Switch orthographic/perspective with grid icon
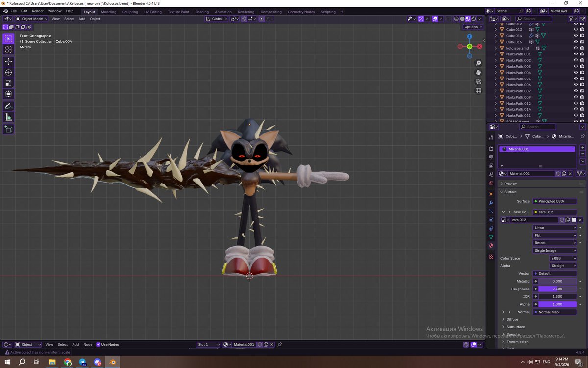The image size is (588, 368). pos(478,91)
